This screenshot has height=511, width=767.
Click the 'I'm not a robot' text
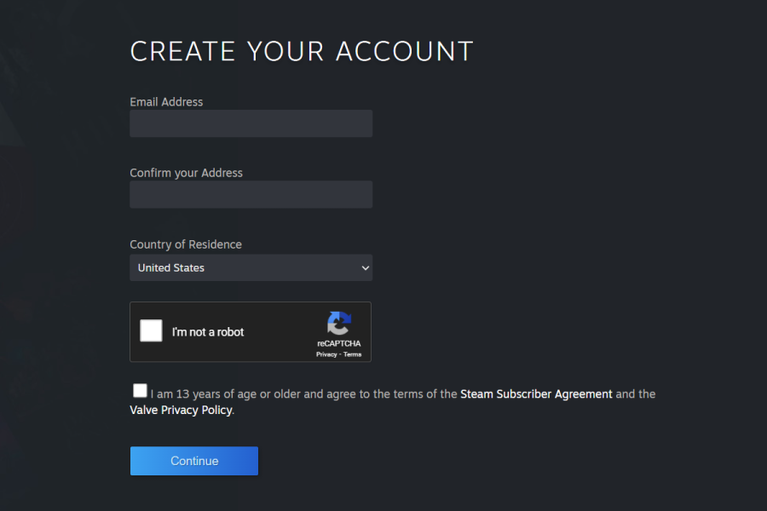pyautogui.click(x=208, y=332)
